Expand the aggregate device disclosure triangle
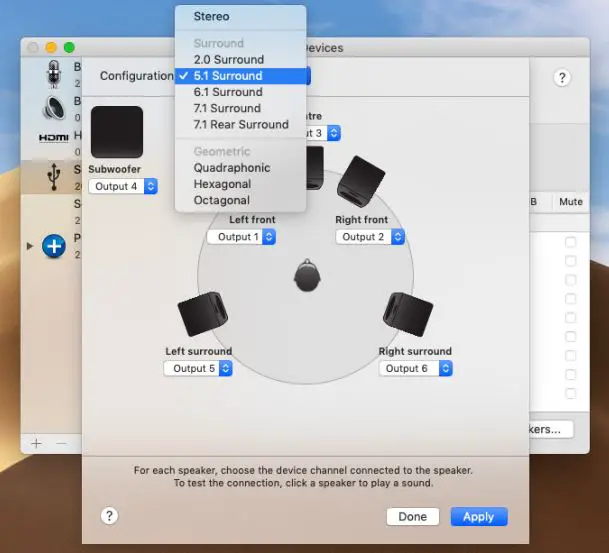The height and width of the screenshot is (553, 609). tap(30, 246)
